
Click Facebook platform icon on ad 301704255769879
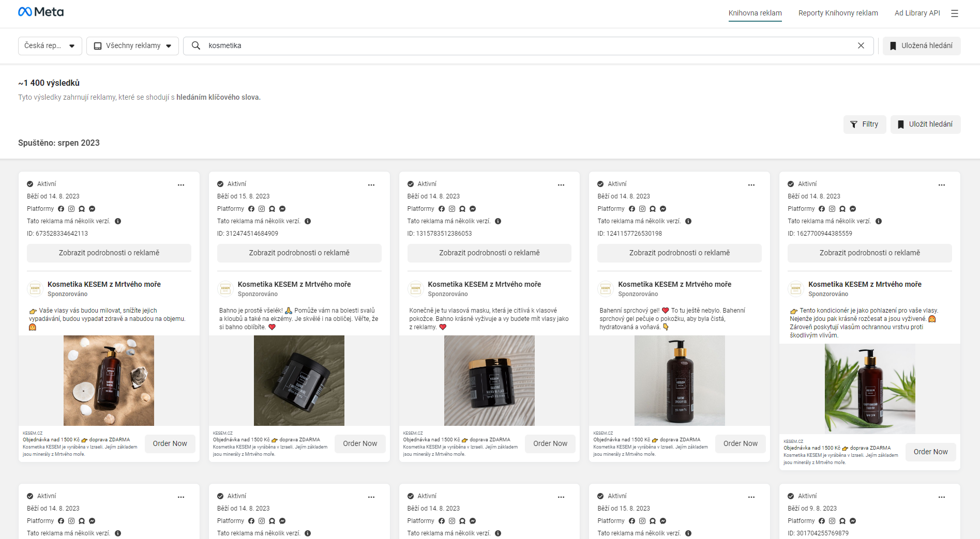pos(822,521)
